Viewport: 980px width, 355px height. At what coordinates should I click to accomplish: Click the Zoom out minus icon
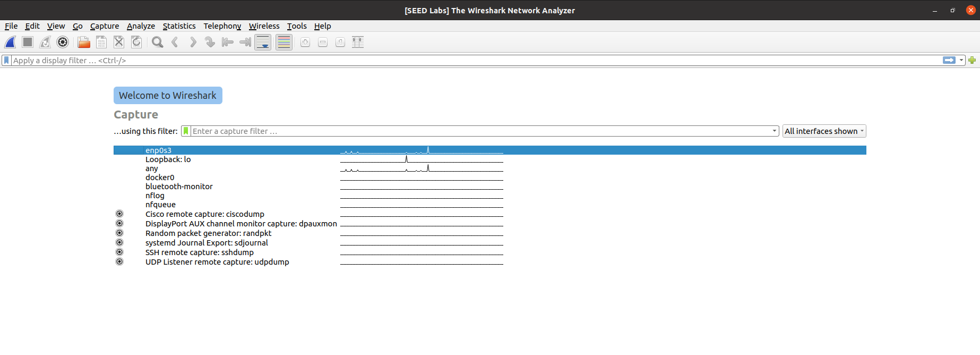coord(323,42)
